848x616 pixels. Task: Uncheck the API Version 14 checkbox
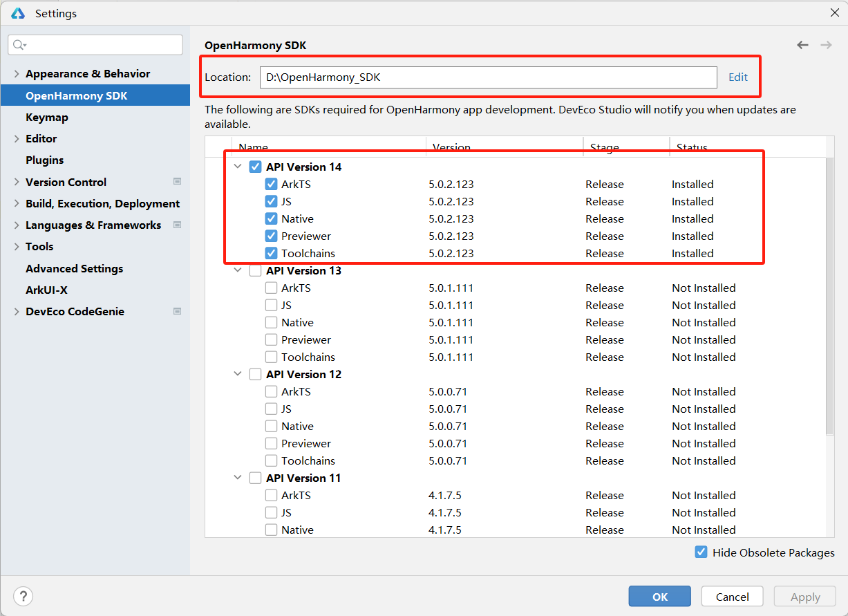pos(256,167)
